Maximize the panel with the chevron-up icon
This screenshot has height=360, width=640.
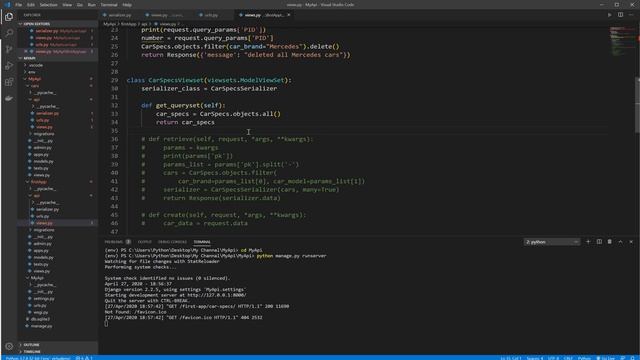click(x=620, y=242)
